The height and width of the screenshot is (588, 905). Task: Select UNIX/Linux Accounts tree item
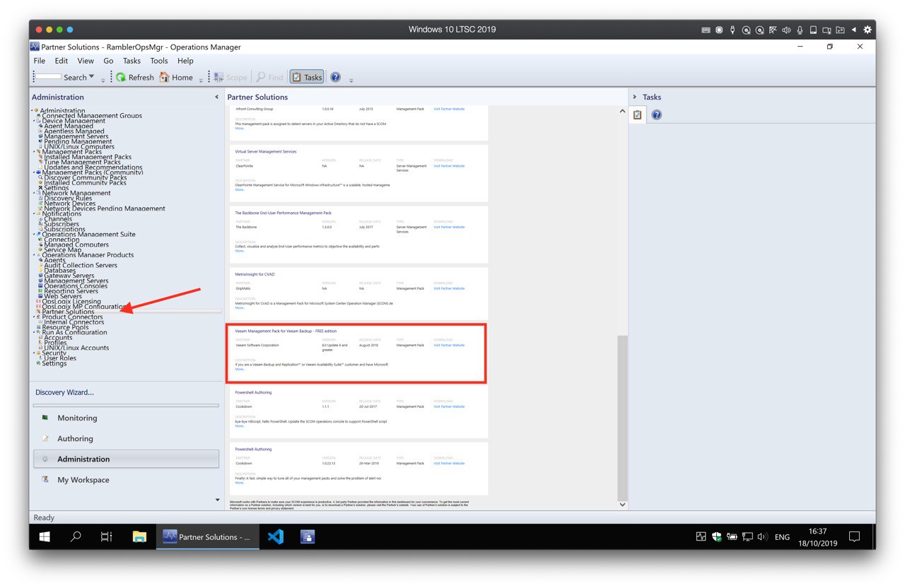click(x=76, y=348)
